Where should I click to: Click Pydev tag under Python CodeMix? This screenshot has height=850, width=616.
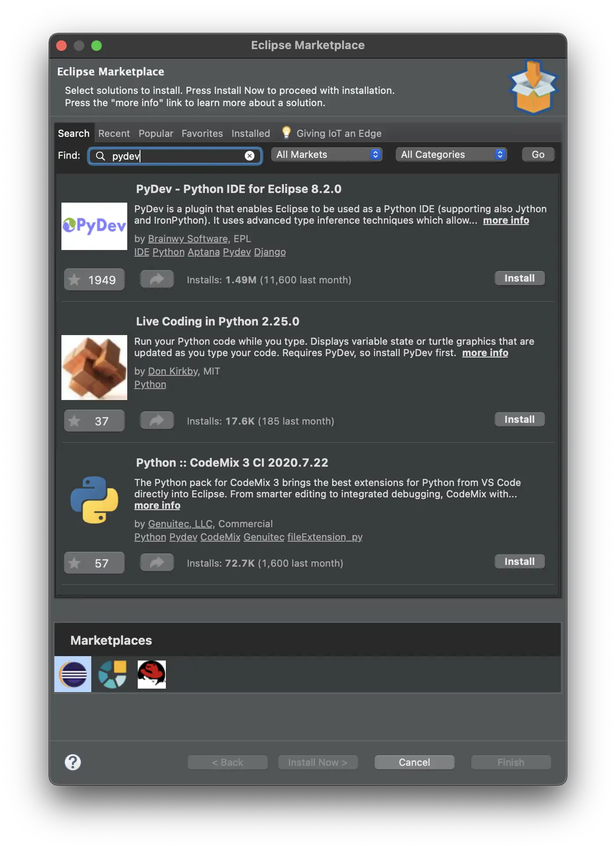click(183, 537)
